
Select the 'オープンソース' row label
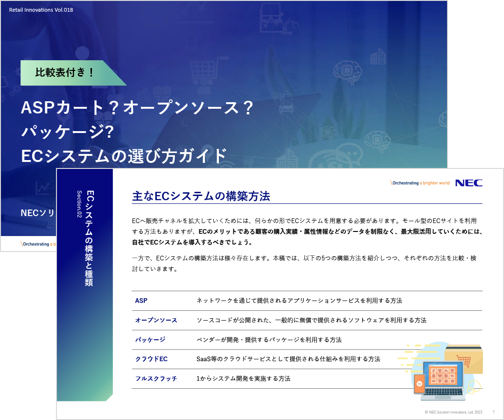click(x=156, y=320)
